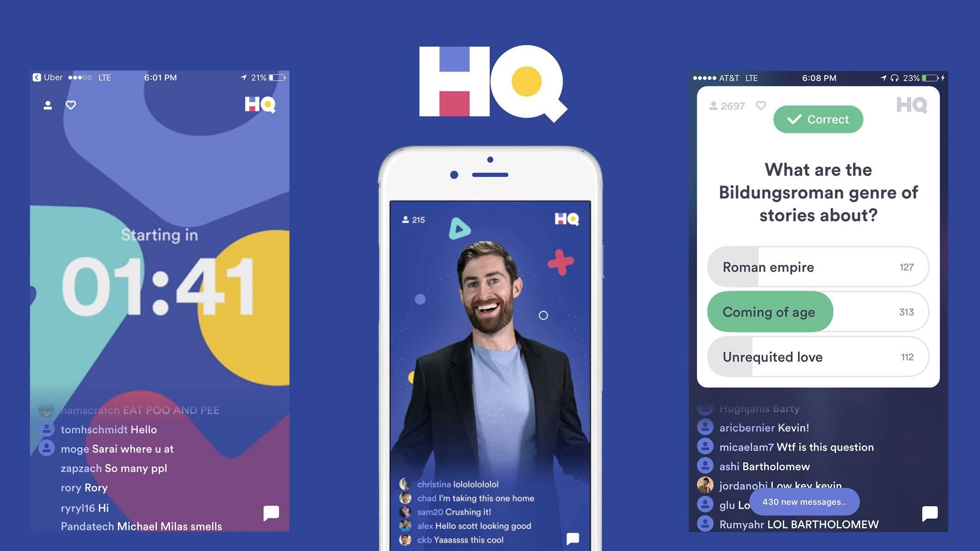
Task: Select the Correct answer button
Action: click(x=818, y=119)
